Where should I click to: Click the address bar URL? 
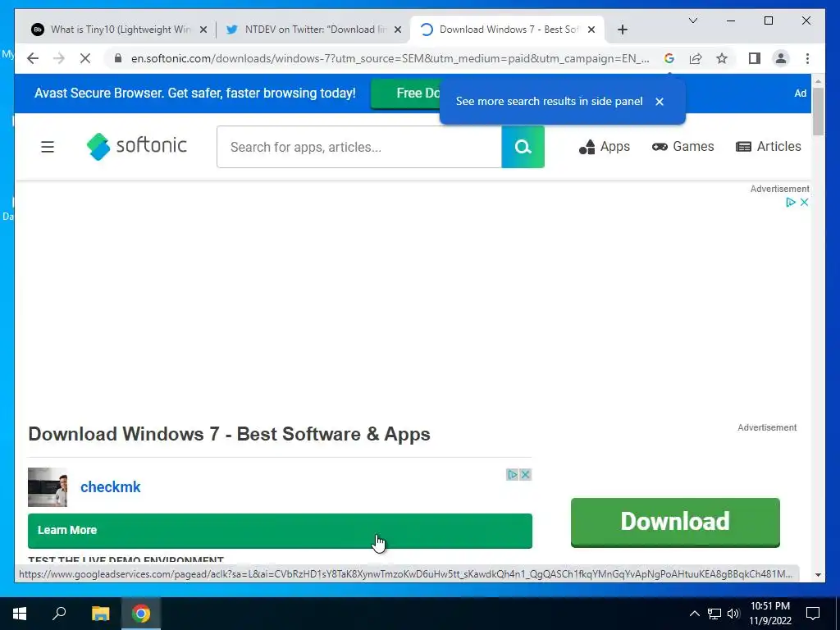[x=390, y=58]
